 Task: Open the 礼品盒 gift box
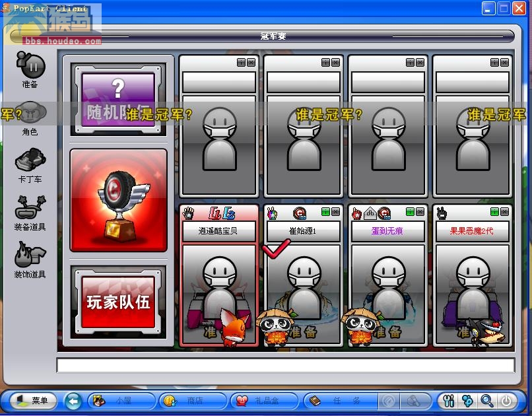[x=264, y=401]
